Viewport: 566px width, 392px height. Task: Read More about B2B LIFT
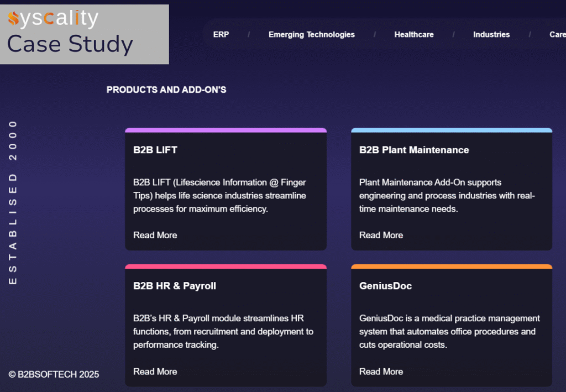point(155,235)
